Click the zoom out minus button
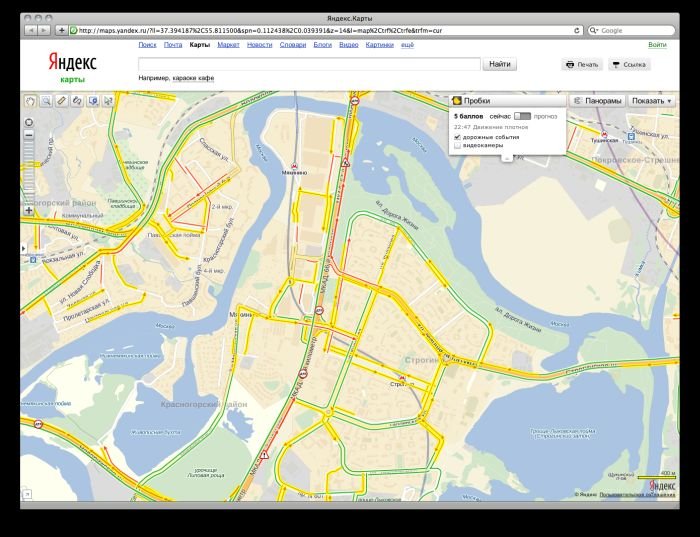 (29, 134)
